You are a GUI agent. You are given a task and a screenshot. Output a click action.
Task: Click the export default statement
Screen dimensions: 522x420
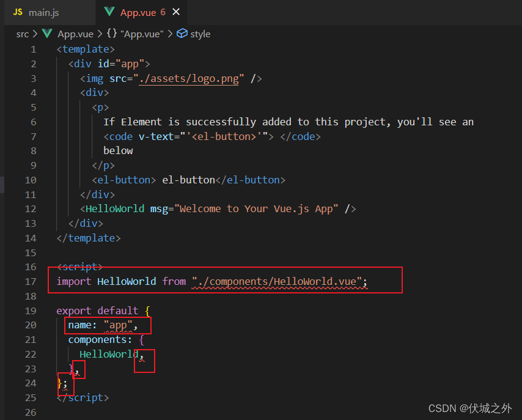coord(97,311)
